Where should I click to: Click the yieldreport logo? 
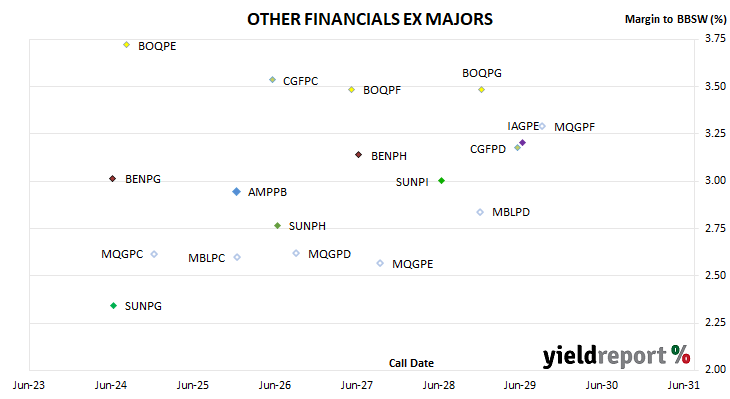click(616, 356)
